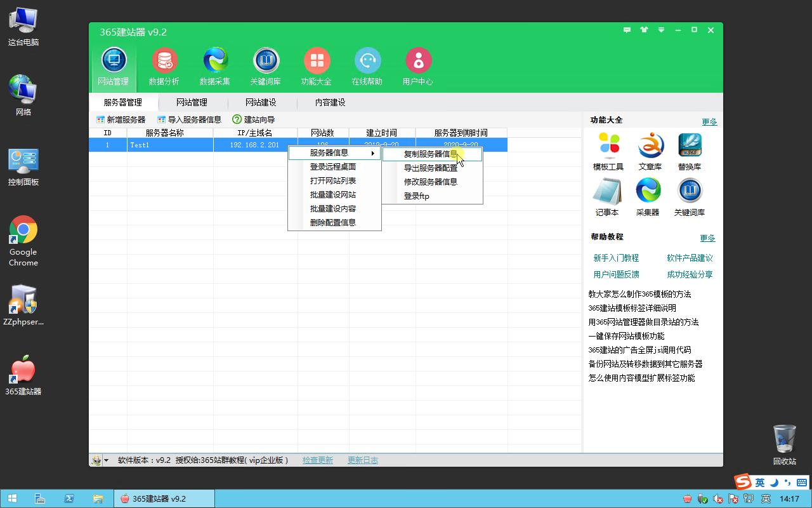Open the title bar dropdown menu icon
Screen dimensions: 812x508
coord(661,30)
